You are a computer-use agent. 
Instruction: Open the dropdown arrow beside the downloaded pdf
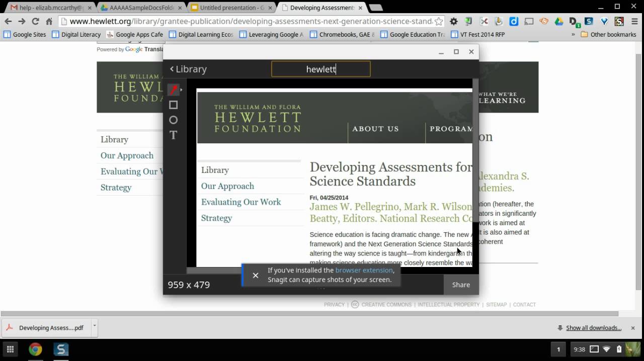pos(94,327)
